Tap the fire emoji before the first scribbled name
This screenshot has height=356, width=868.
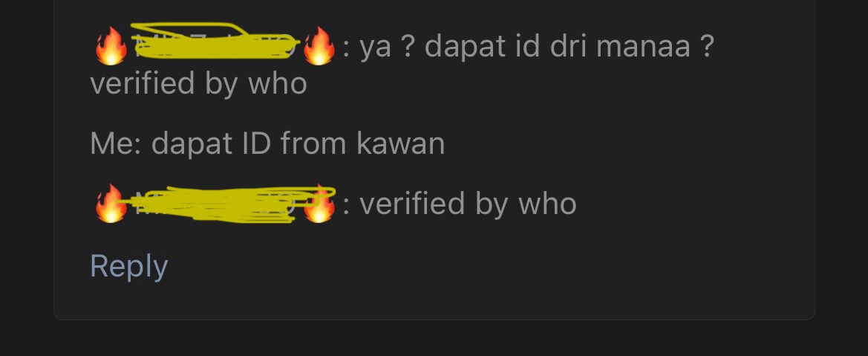coord(111,47)
